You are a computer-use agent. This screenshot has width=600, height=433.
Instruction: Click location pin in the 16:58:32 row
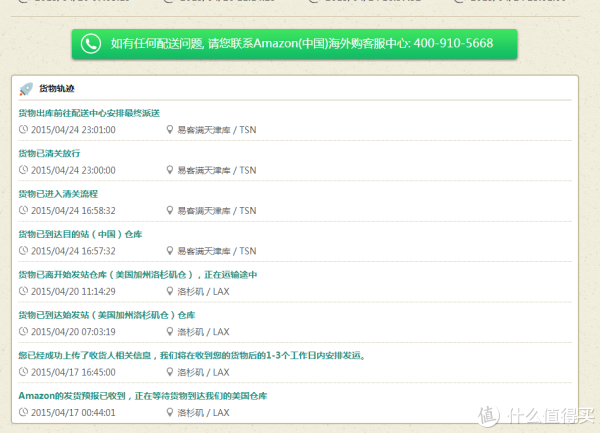tap(170, 210)
